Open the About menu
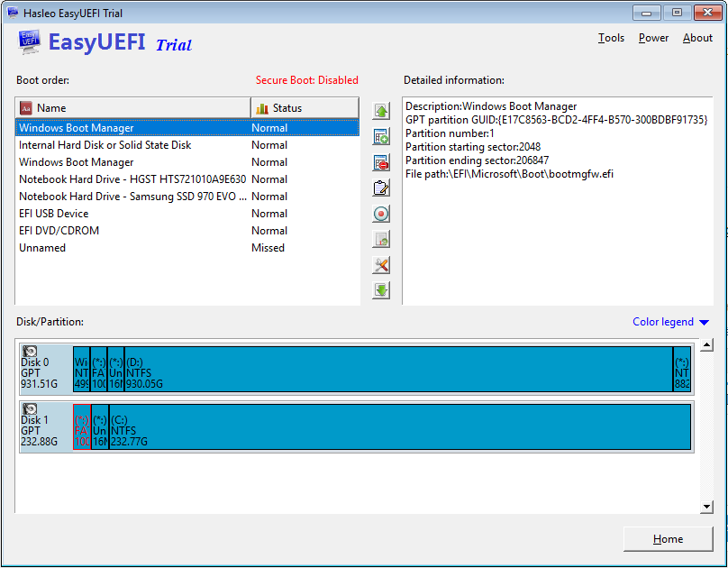Screen dimensions: 728x568 click(x=697, y=38)
